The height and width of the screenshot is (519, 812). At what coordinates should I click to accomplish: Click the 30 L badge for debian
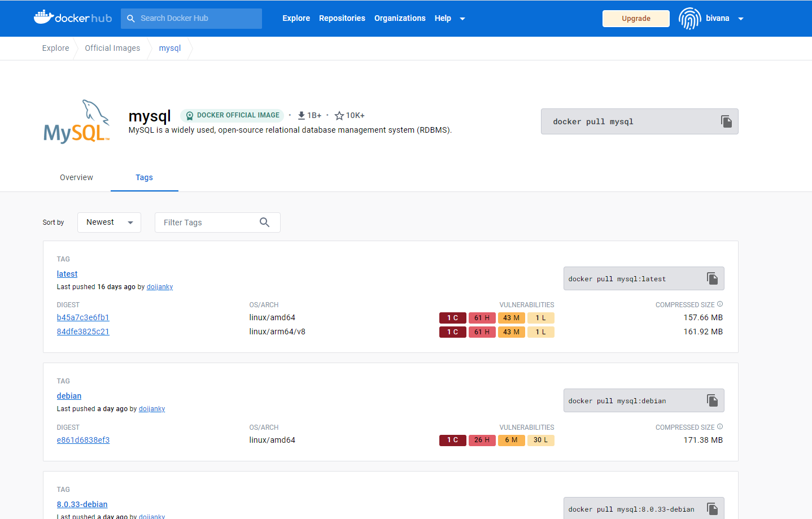(541, 440)
